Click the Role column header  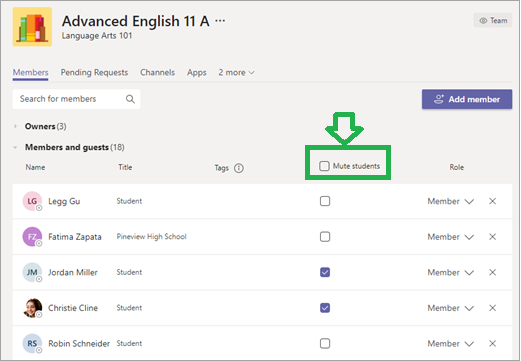tap(457, 167)
